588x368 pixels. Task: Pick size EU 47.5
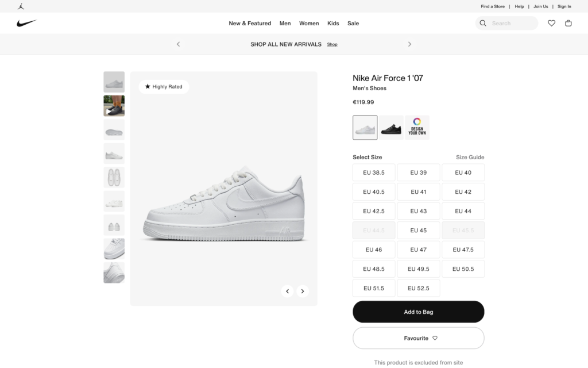463,250
